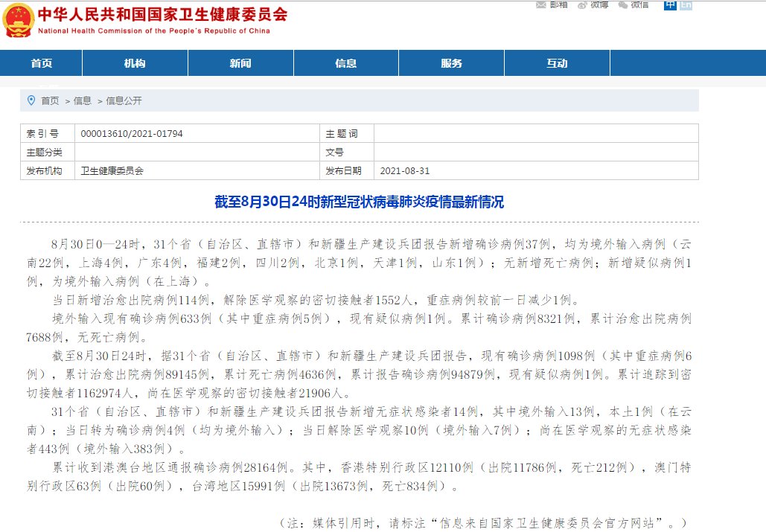Expand the 服务 navigation menu

click(451, 63)
